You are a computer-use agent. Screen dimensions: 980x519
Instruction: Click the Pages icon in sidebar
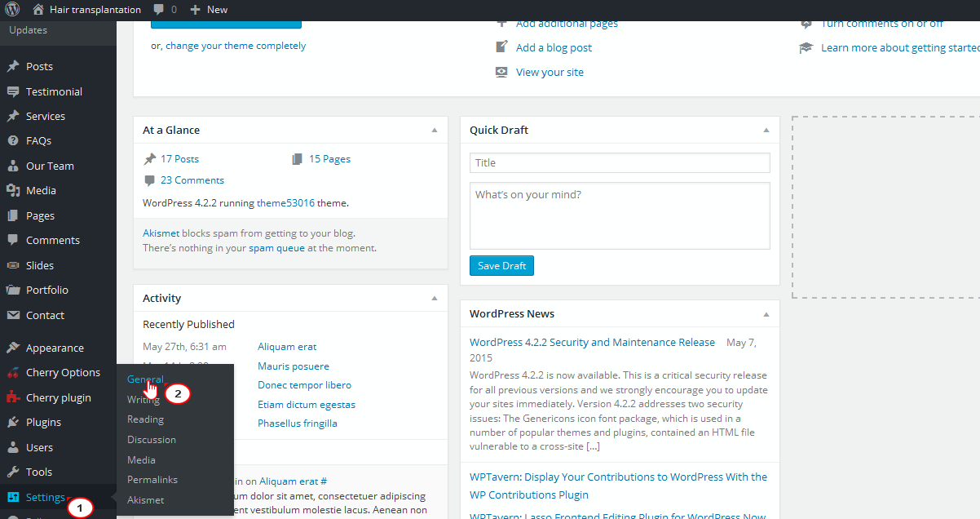(12, 215)
